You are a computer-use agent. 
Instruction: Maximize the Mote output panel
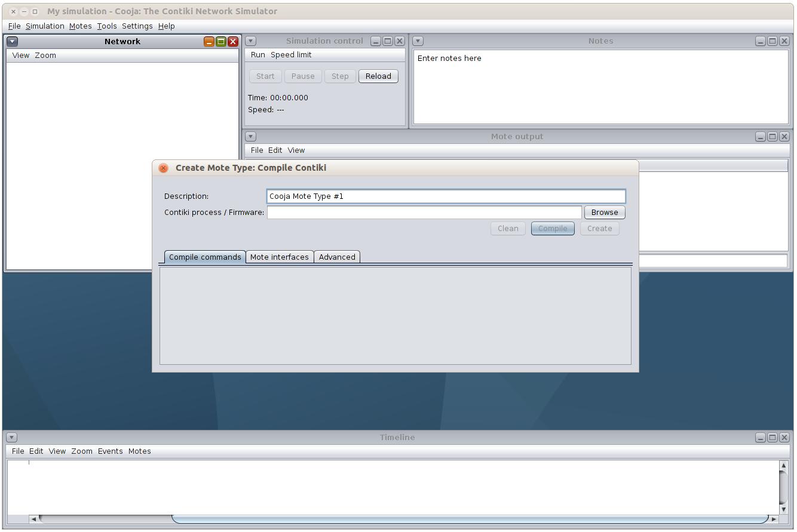[x=773, y=137]
